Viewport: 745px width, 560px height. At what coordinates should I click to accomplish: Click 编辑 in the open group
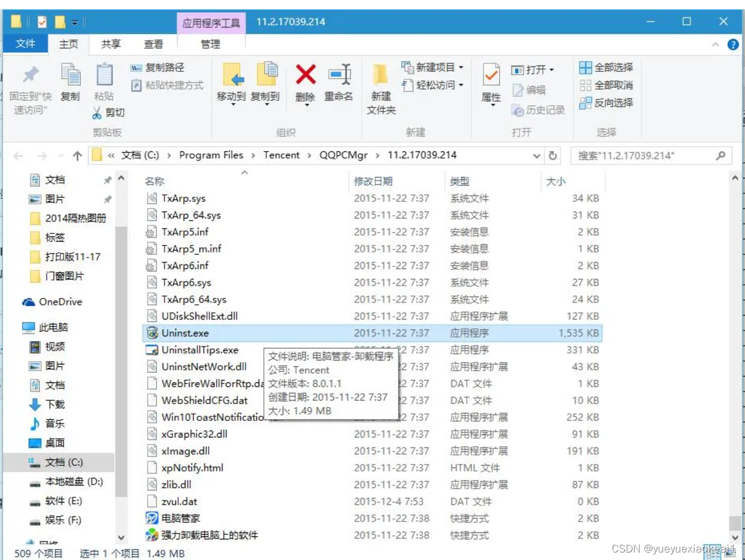tap(529, 90)
